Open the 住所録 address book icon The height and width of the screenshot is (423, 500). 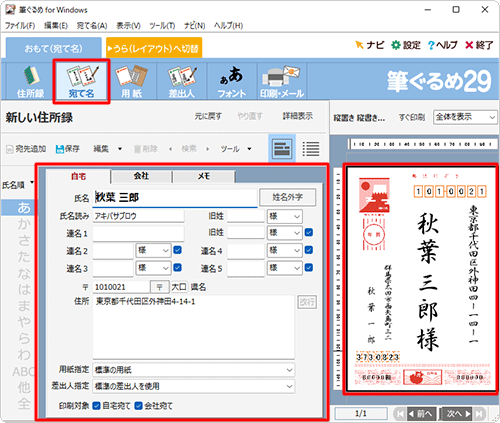(x=30, y=81)
